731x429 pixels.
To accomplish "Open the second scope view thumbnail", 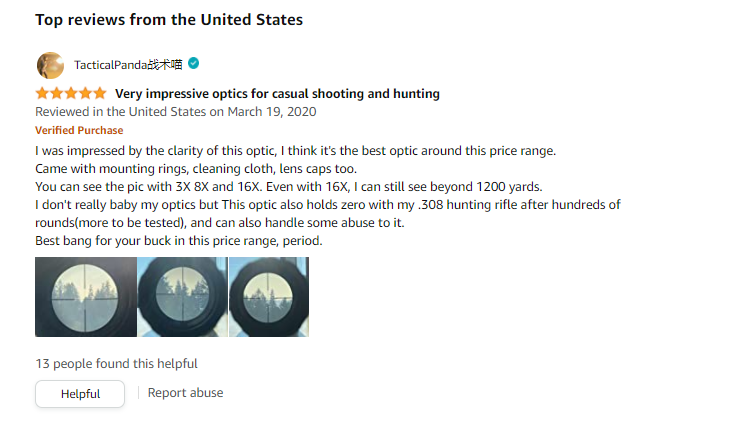I will tap(182, 297).
